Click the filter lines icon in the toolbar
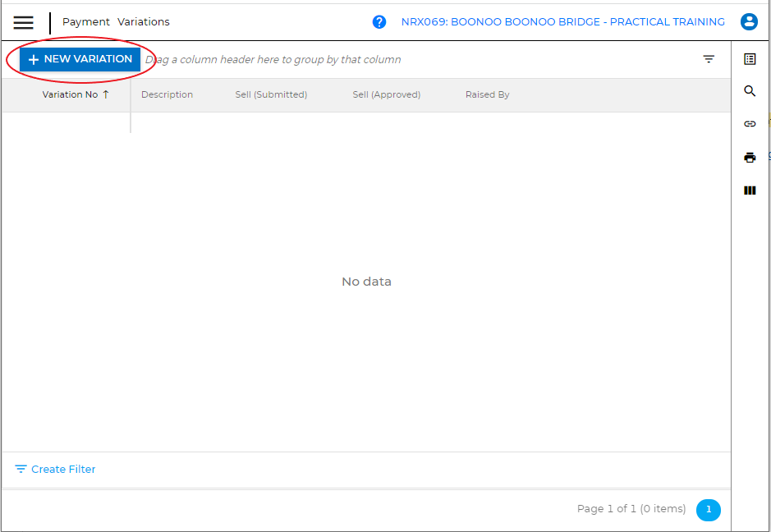 pos(709,59)
